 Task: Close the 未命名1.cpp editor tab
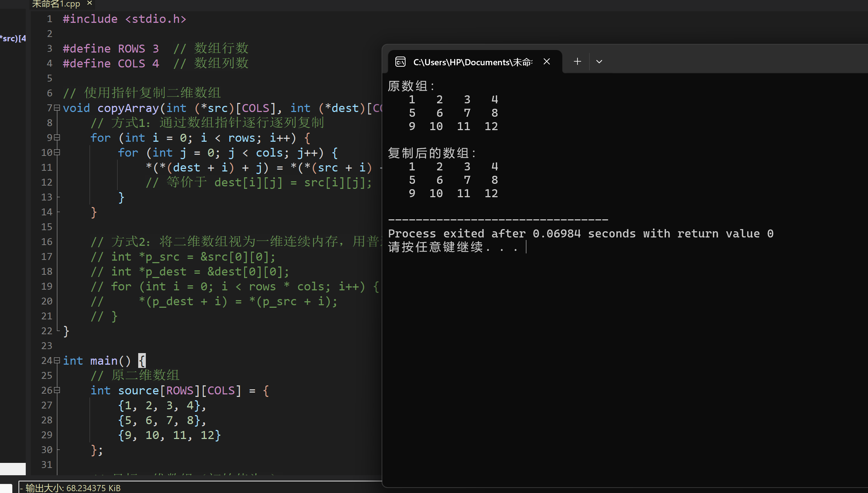click(90, 3)
